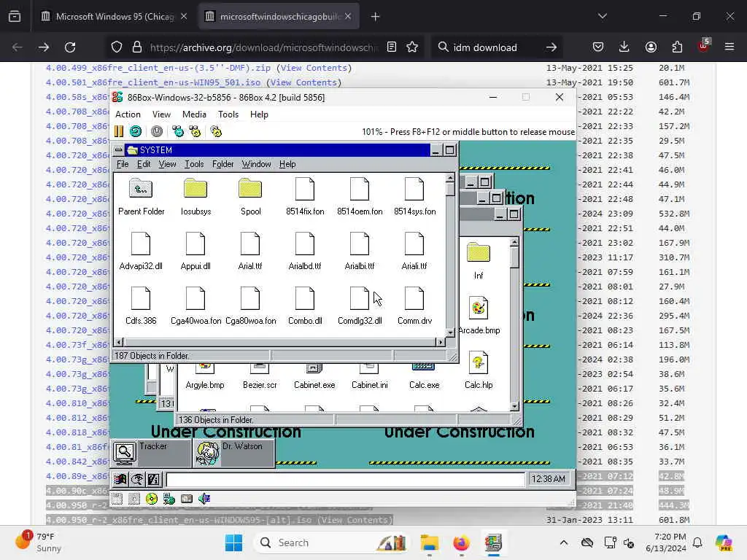Select the Cdfs.386 file icon
Image resolution: width=747 pixels, height=560 pixels.
(x=141, y=298)
